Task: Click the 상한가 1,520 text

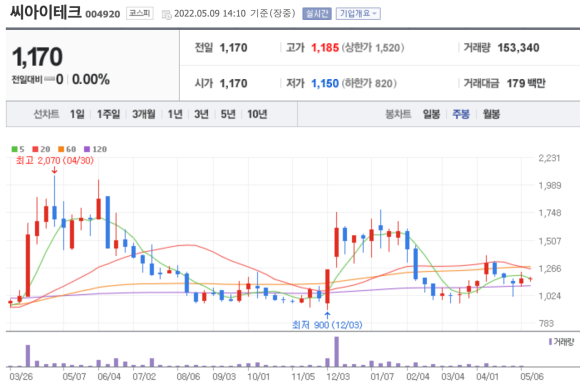Action: 373,48
